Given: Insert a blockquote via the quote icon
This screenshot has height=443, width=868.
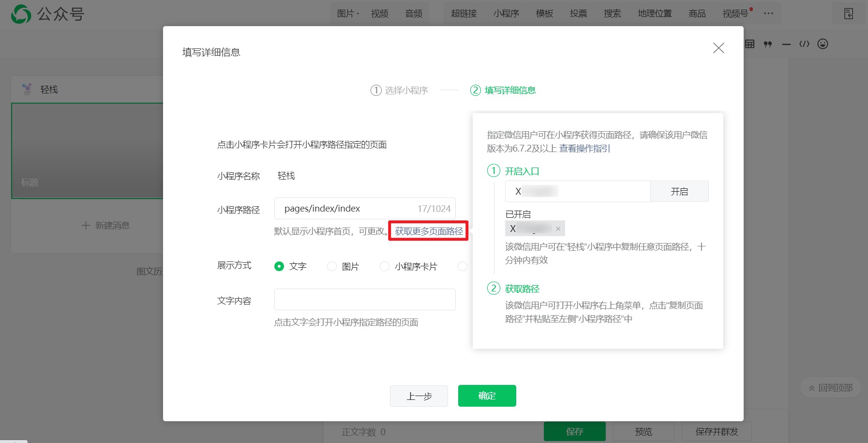Looking at the screenshot, I should click(768, 44).
